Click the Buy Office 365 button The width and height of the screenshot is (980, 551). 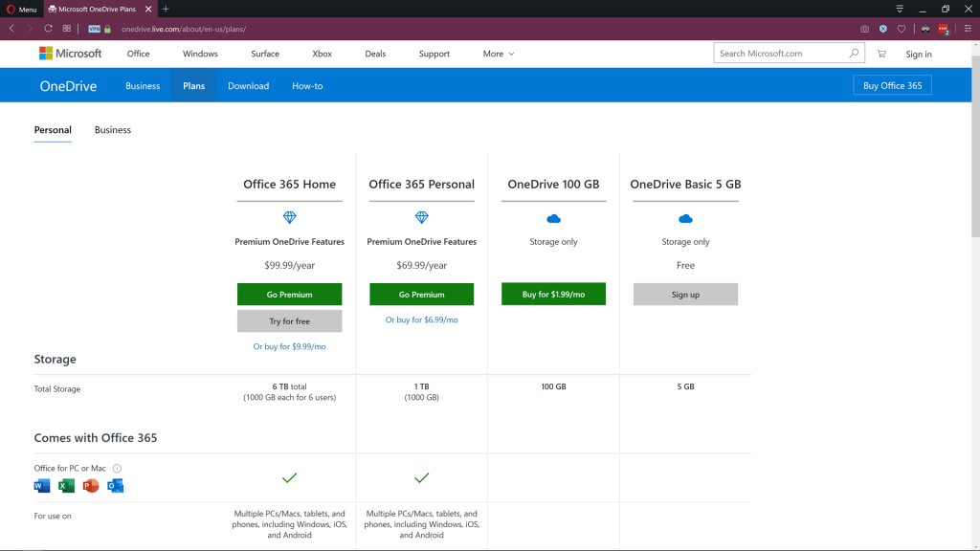[x=892, y=85]
